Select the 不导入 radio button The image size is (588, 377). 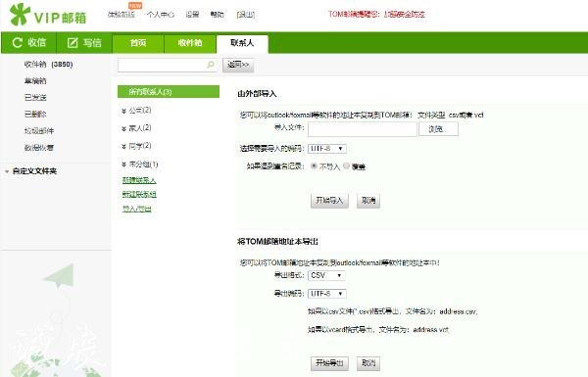pyautogui.click(x=315, y=166)
